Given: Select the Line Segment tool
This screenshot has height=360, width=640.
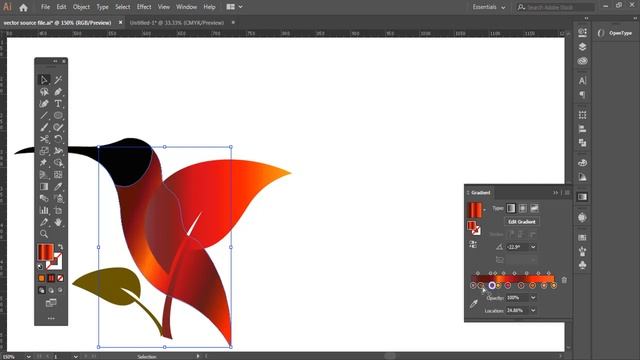Looking at the screenshot, I should click(44, 116).
